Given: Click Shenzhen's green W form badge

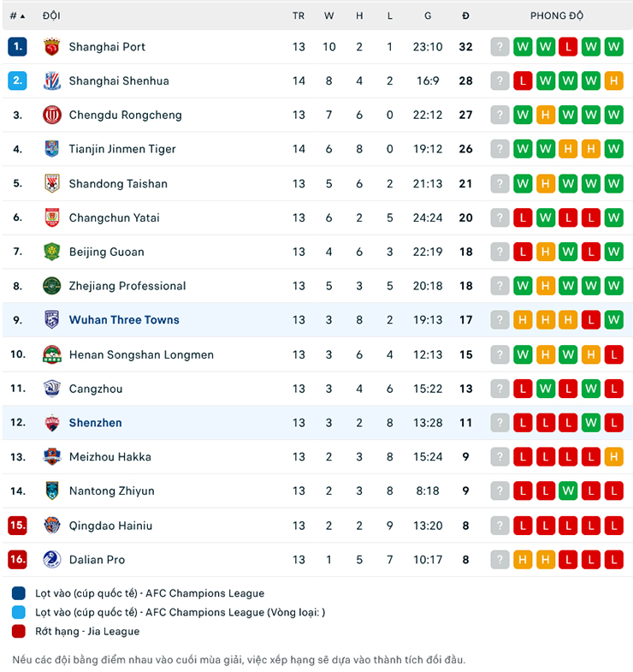Looking at the screenshot, I should point(591,423).
